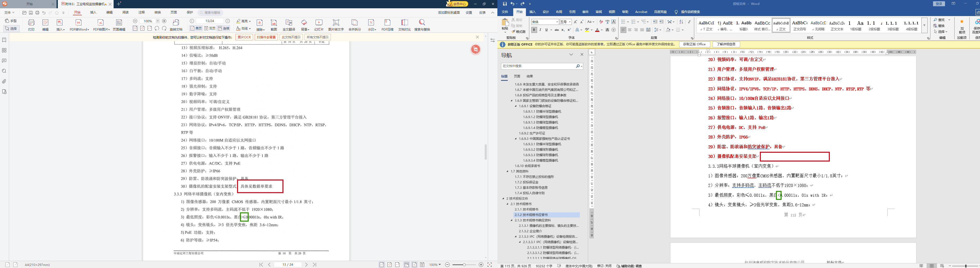Open PDF Compress (PDF压缩) tool
Viewport: 980px width, 268px height.
387,25
